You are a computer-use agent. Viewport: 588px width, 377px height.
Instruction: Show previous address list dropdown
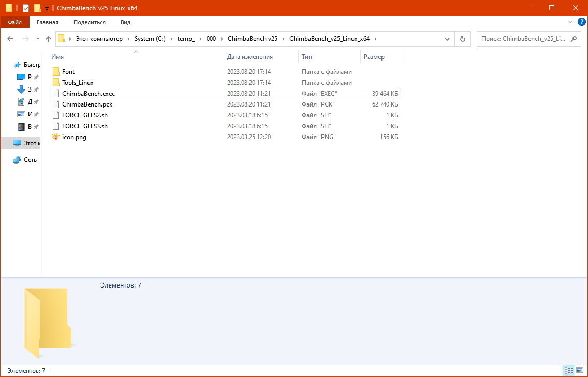[447, 39]
